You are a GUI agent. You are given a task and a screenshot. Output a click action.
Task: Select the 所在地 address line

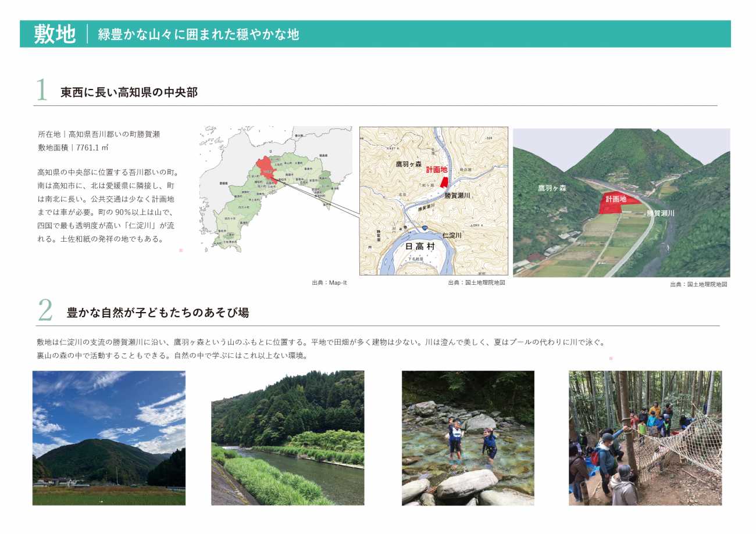tap(99, 134)
